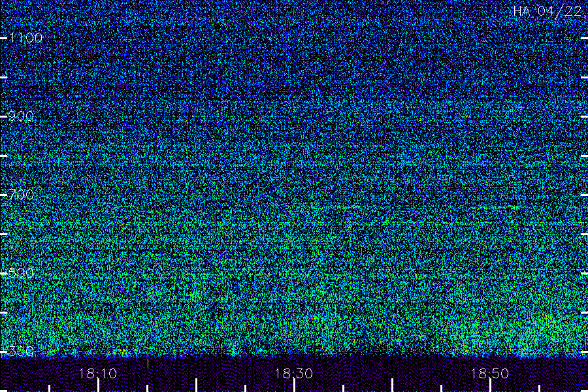Click the 18:30 time label
This screenshot has width=588, height=392.
coord(293,374)
